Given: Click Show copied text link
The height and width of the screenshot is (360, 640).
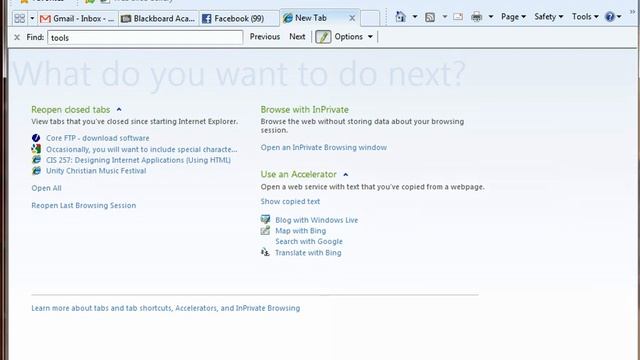Looking at the screenshot, I should pyautogui.click(x=290, y=201).
